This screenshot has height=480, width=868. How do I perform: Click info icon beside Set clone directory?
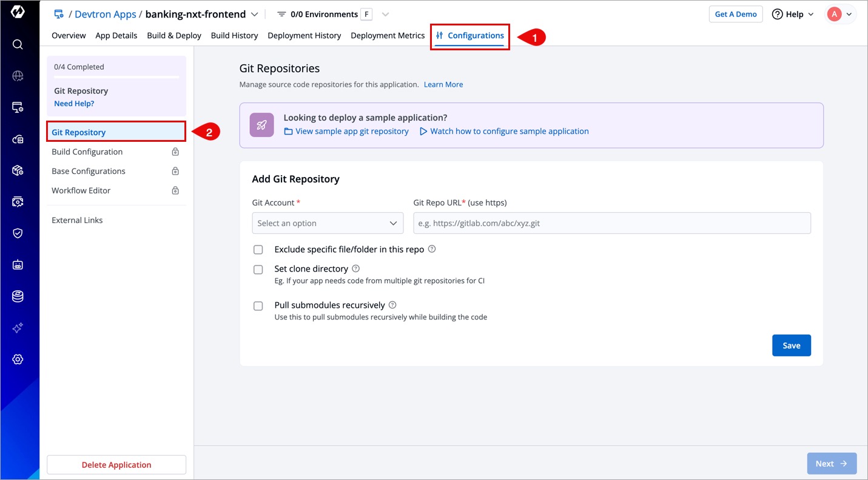tap(356, 268)
